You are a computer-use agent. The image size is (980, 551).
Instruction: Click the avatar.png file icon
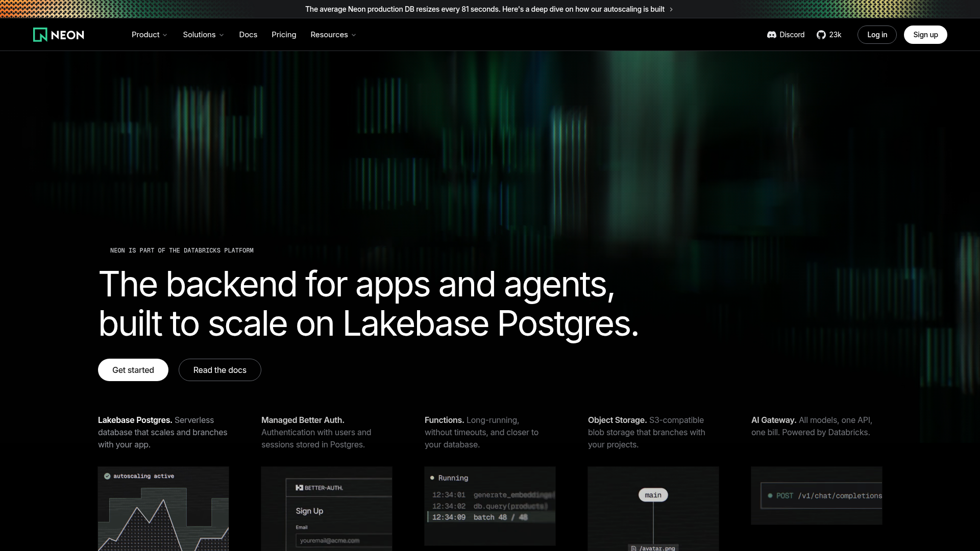tap(633, 548)
